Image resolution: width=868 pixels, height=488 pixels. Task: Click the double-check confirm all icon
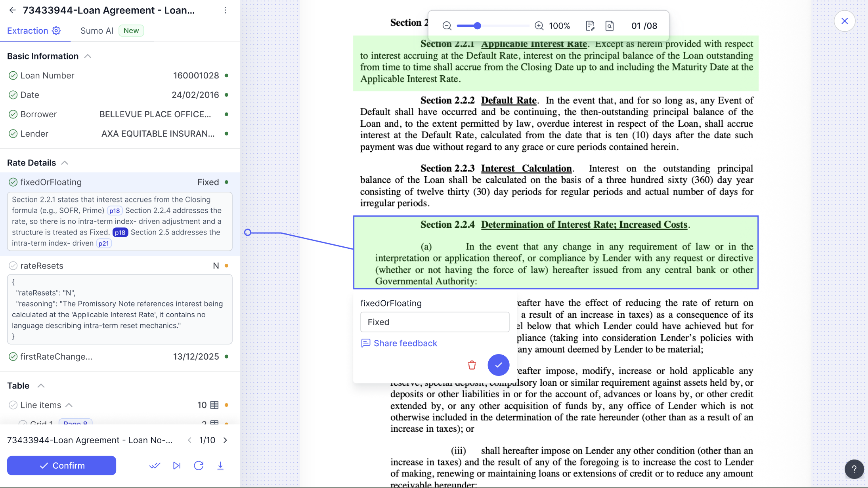pyautogui.click(x=155, y=465)
